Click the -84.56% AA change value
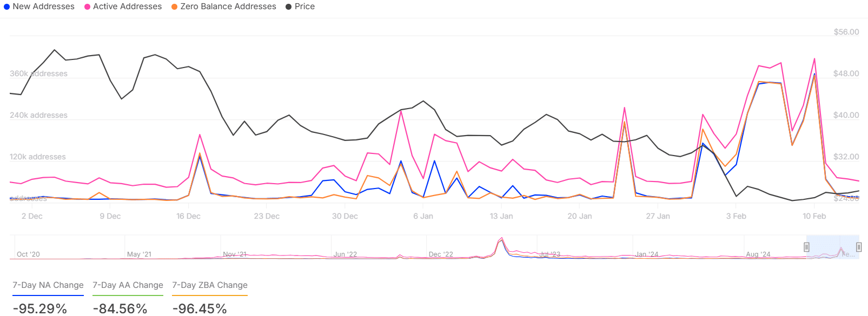868x316 pixels. point(120,308)
